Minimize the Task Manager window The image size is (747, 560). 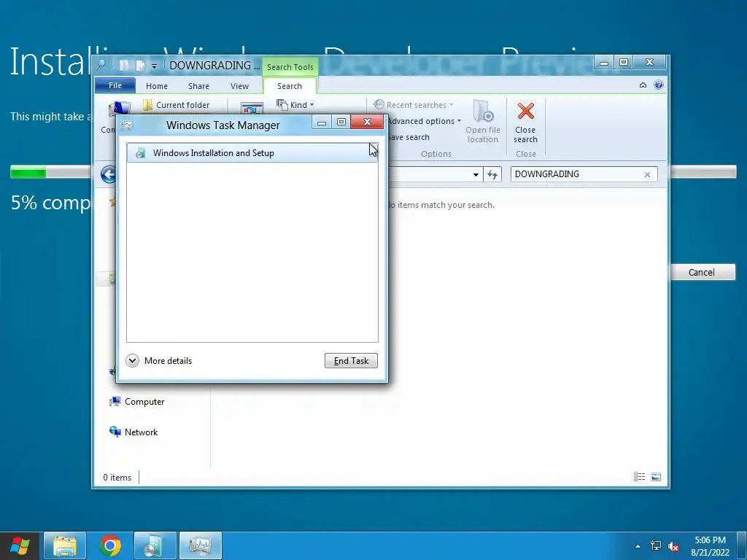[x=322, y=122]
